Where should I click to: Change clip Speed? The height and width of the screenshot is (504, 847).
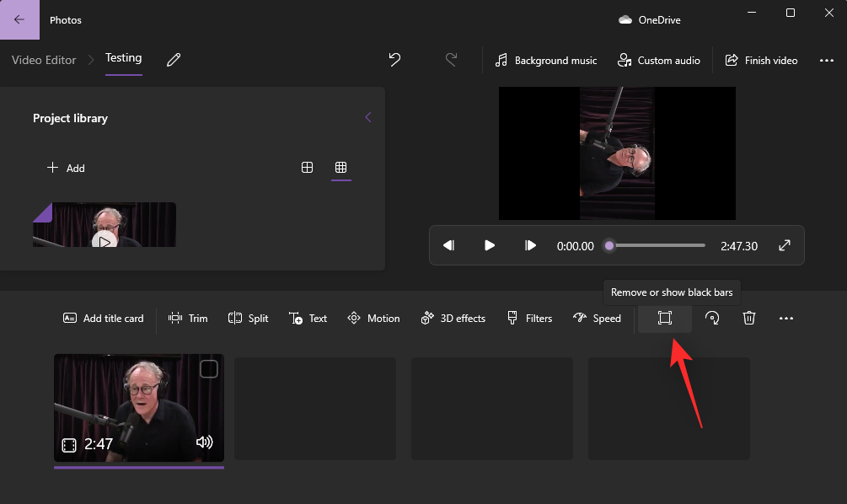click(597, 319)
